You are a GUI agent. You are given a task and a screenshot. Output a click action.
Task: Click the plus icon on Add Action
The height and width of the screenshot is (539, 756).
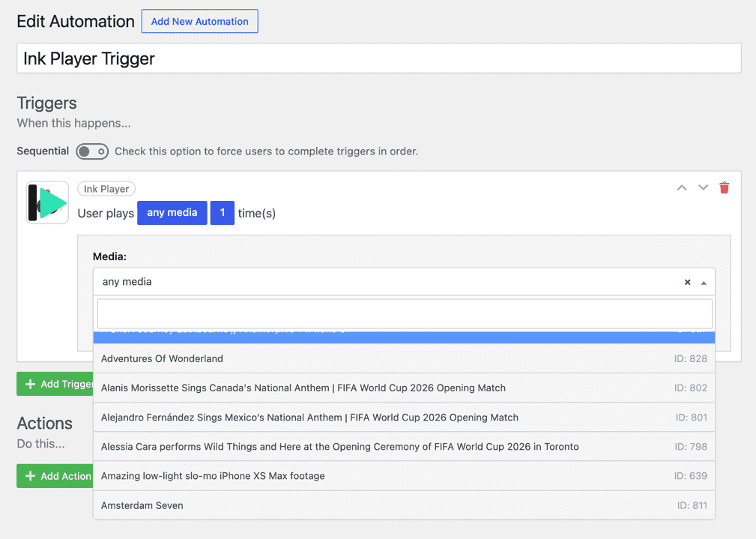pos(31,476)
